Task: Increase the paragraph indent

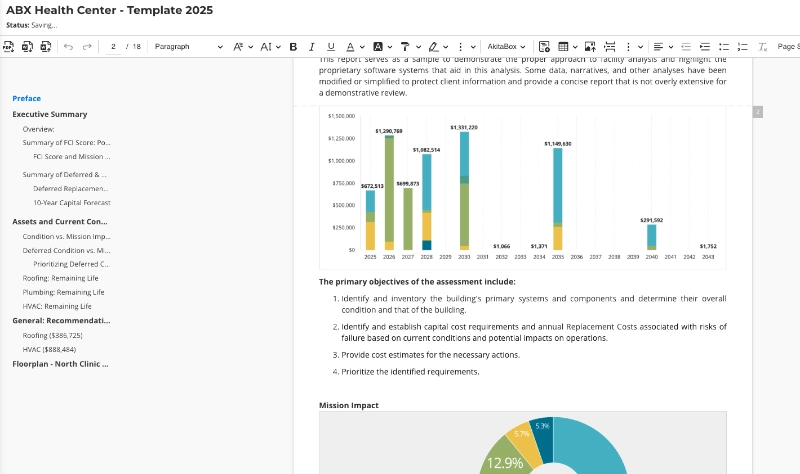Action: (x=705, y=46)
